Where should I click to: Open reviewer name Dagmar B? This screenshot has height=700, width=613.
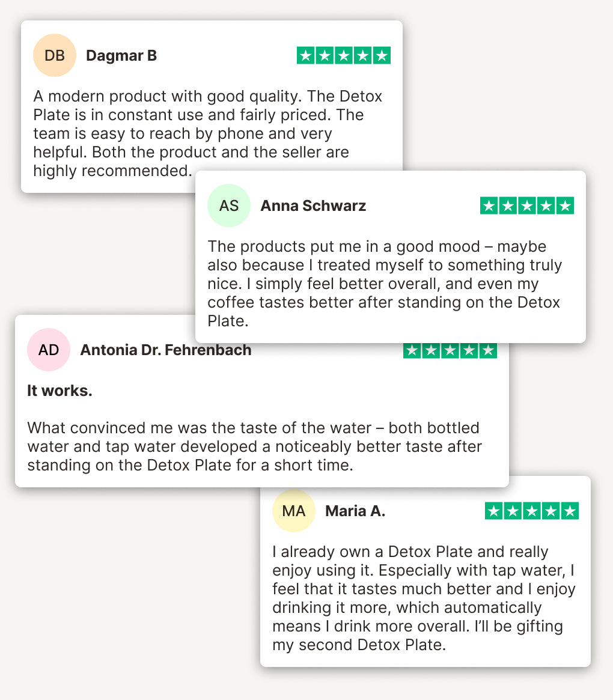pyautogui.click(x=121, y=56)
